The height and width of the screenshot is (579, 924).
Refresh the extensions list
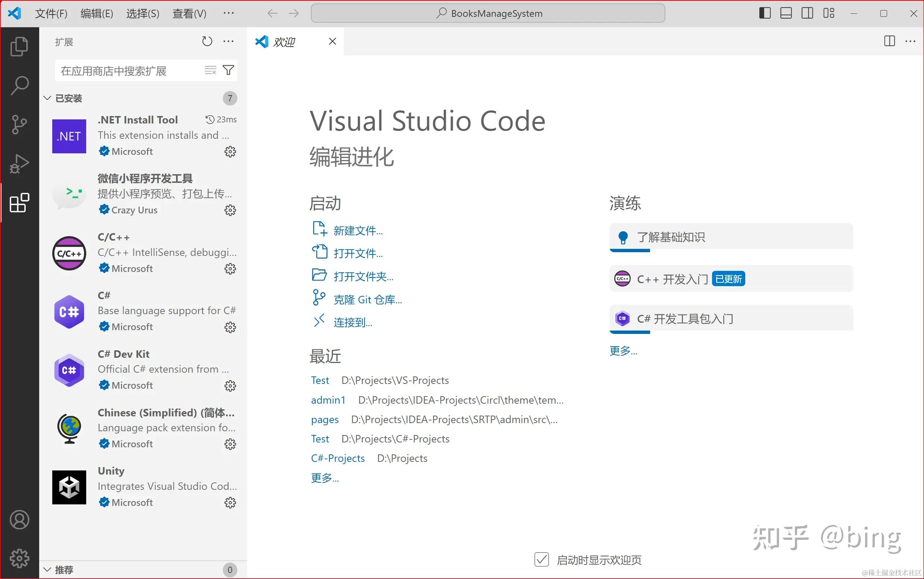click(207, 41)
